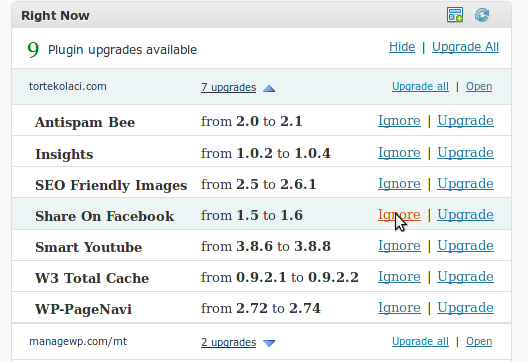Ignore the Insights upgrade

(x=399, y=153)
